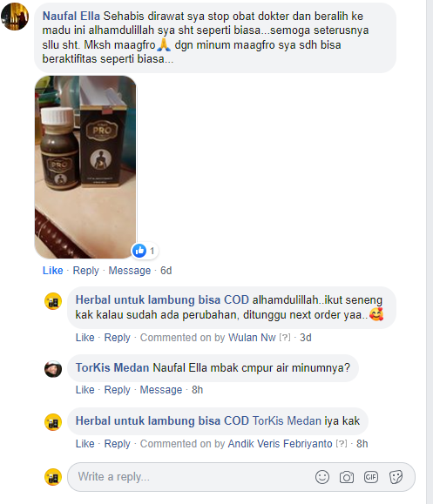Open the GIF picker in reply box
Screen dimensions: 433x504
(371, 477)
